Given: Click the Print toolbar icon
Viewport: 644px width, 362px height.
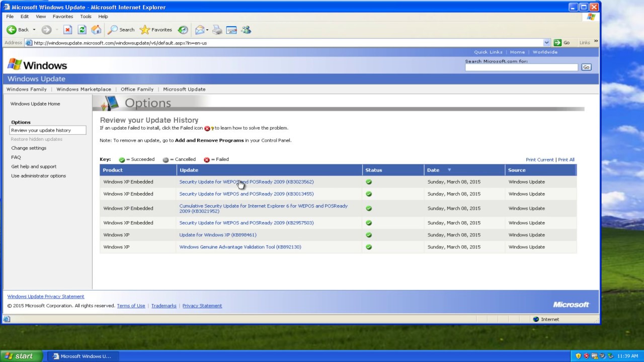Looking at the screenshot, I should (x=217, y=30).
